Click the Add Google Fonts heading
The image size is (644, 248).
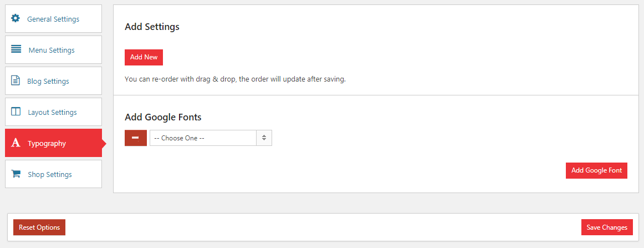tap(163, 117)
